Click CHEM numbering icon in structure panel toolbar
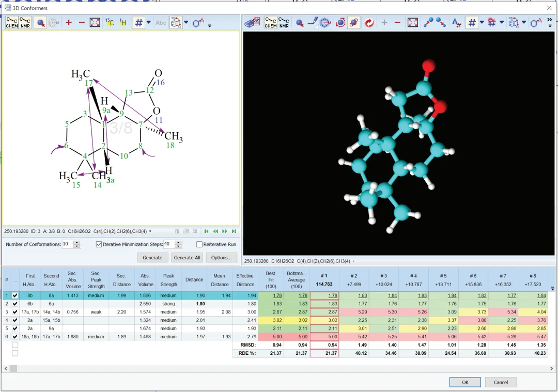The width and height of the screenshot is (558, 392). click(x=12, y=23)
